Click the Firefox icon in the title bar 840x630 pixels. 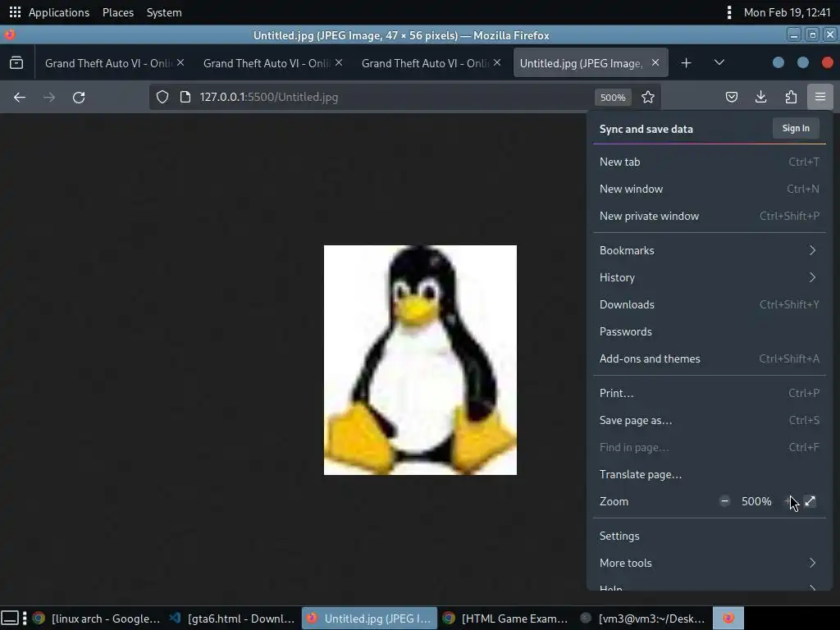point(9,35)
